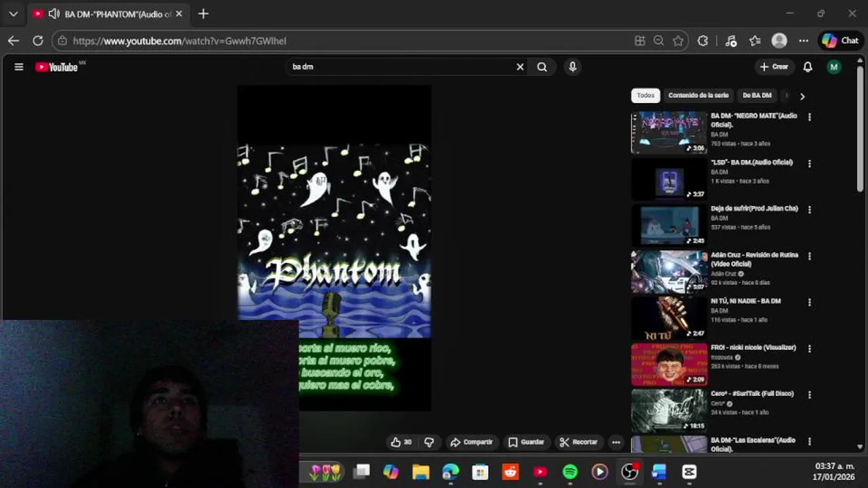The image size is (868, 488).
Task: Open the browser profile avatar
Action: tap(779, 41)
